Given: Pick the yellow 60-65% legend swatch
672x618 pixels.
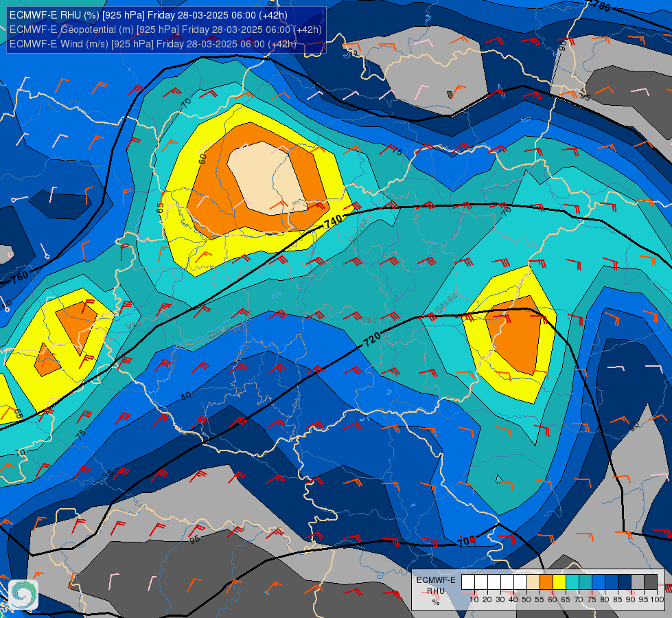Looking at the screenshot, I should pos(559,582).
